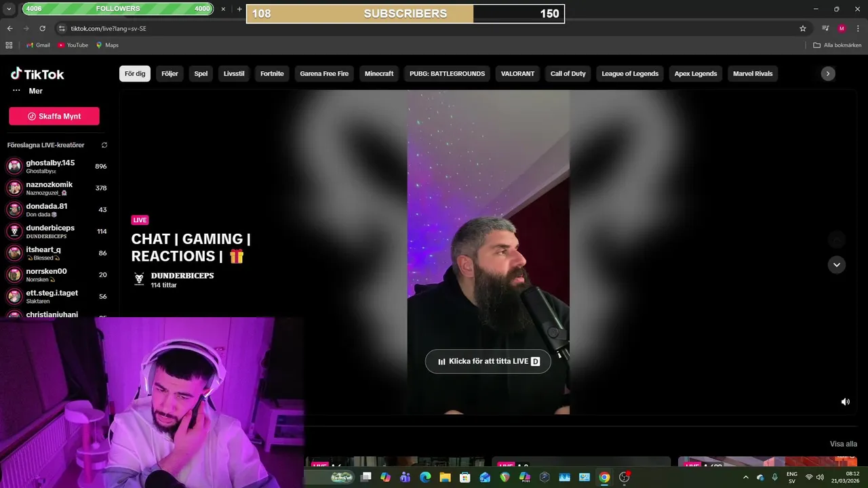This screenshot has height=488, width=868.
Task: Open dondada.81 in suggested creators
Action: (x=57, y=209)
